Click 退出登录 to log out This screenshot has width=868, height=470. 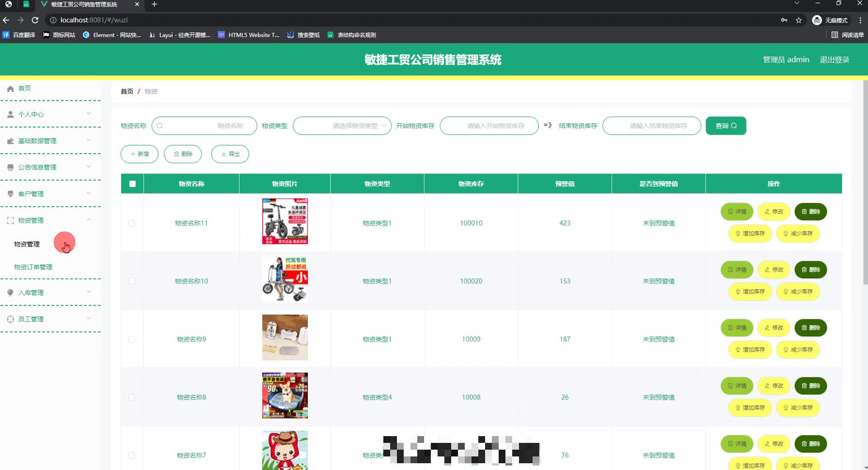835,59
